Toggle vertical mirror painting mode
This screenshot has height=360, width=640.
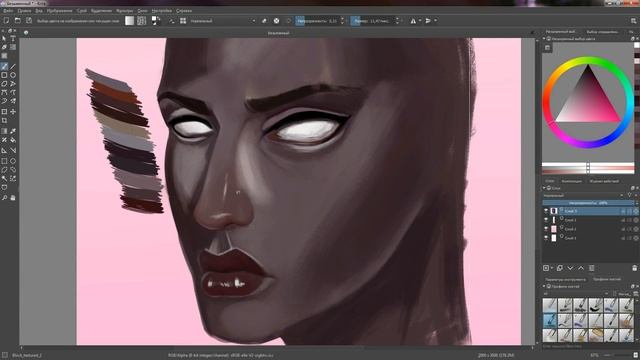point(428,20)
